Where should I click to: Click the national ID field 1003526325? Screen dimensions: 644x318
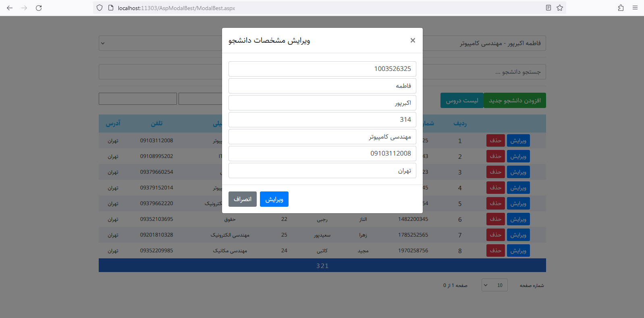pos(322,69)
